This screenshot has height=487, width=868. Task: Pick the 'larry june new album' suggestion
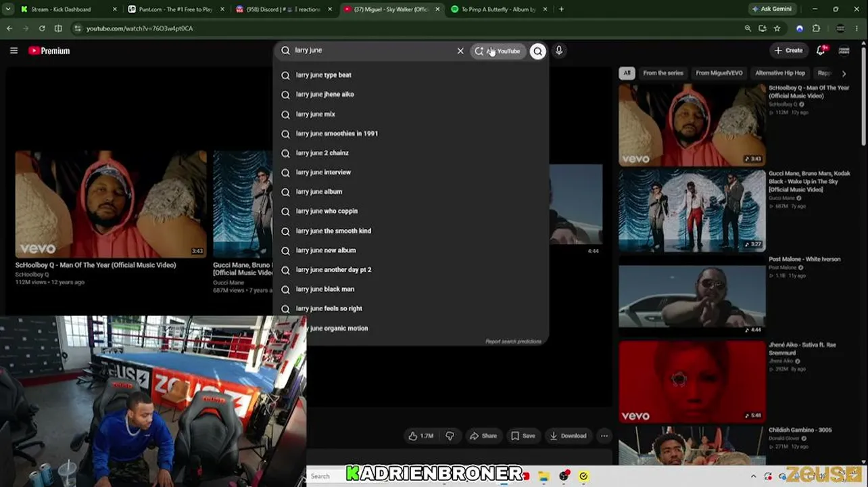pos(411,250)
